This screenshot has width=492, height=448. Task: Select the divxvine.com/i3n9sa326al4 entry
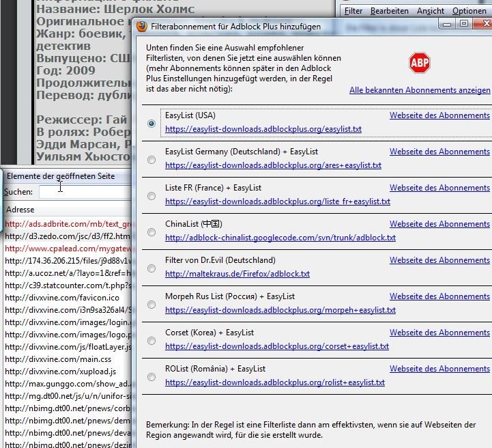coord(68,310)
